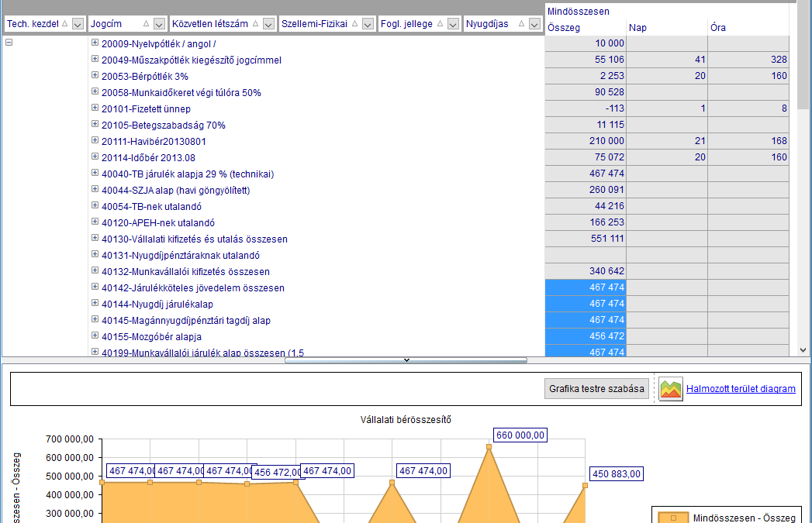Viewport: 812px width, 523px height.
Task: Click the Mindösszesen - Összeg legend swatch
Action: (x=673, y=518)
